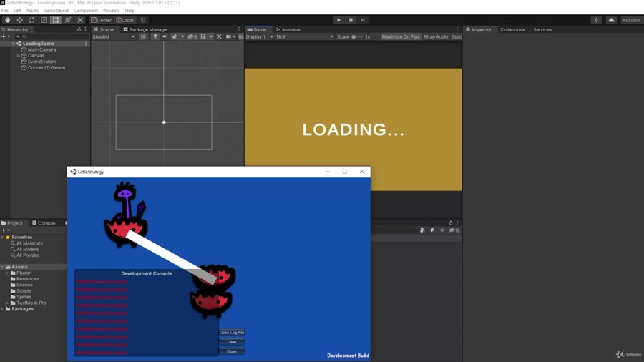644x362 pixels.
Task: Select ConnectToServer in Hierarchy
Action: click(47, 68)
